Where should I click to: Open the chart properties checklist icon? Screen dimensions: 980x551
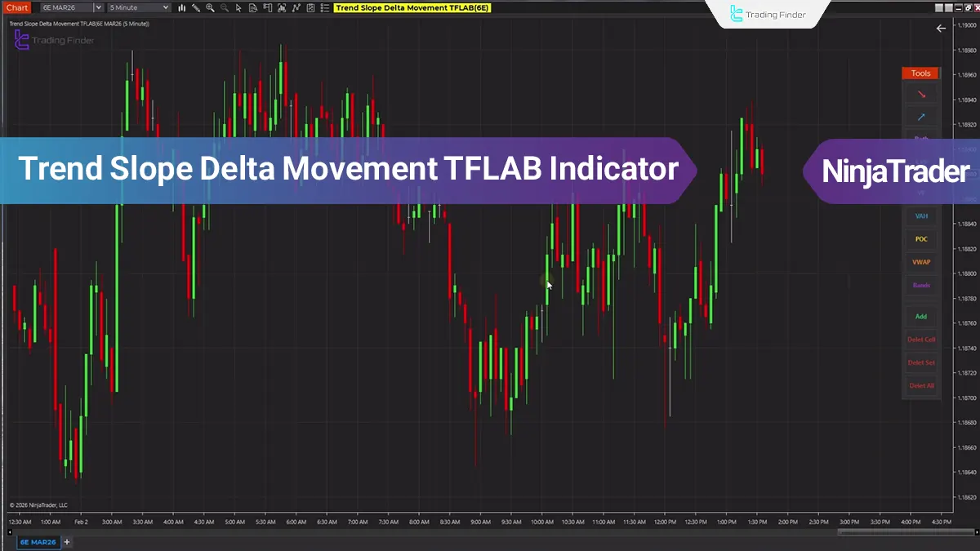310,7
